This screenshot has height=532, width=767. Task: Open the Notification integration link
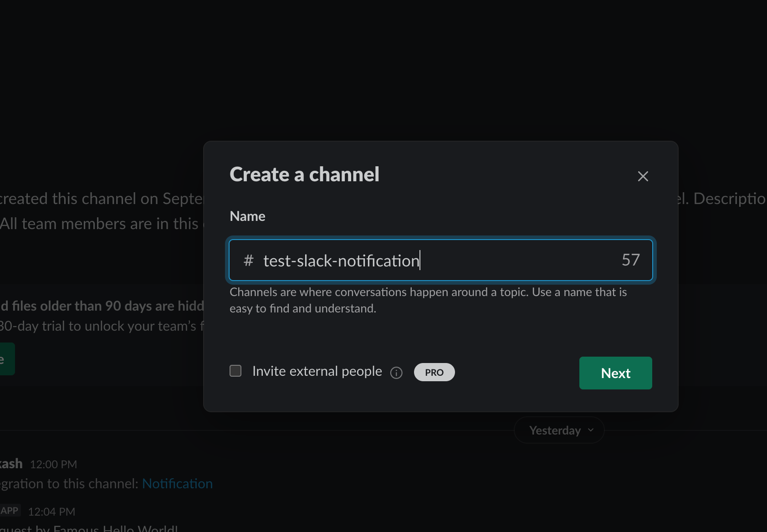[x=177, y=484]
